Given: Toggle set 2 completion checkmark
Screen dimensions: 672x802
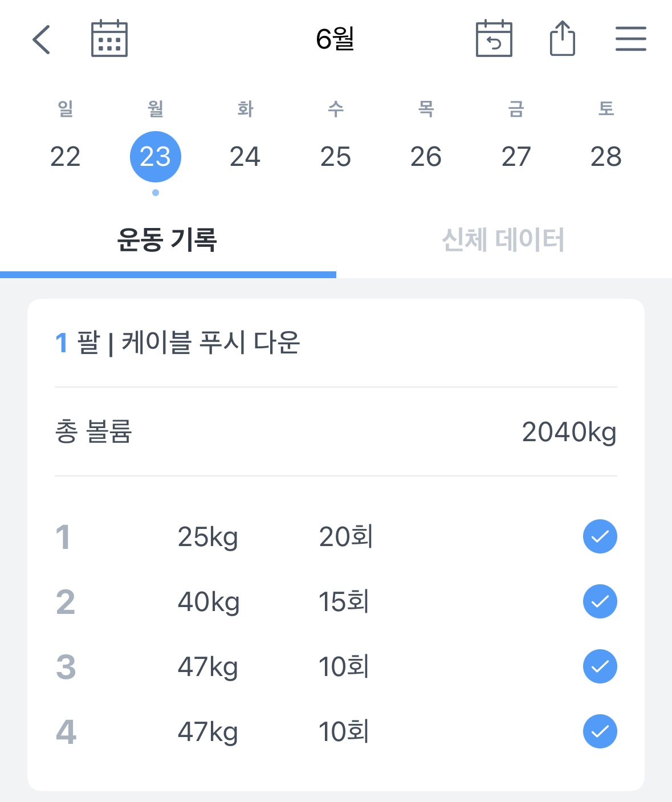Looking at the screenshot, I should [600, 601].
